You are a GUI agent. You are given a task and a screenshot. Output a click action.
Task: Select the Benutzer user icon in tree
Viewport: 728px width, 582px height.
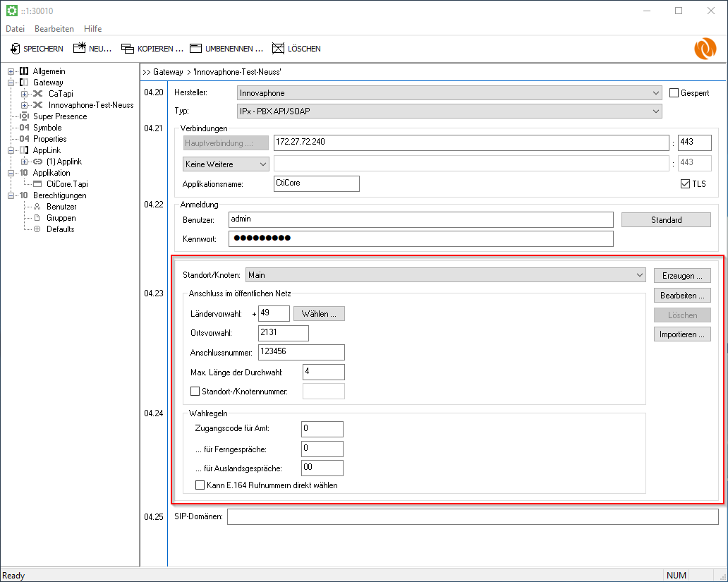click(37, 207)
